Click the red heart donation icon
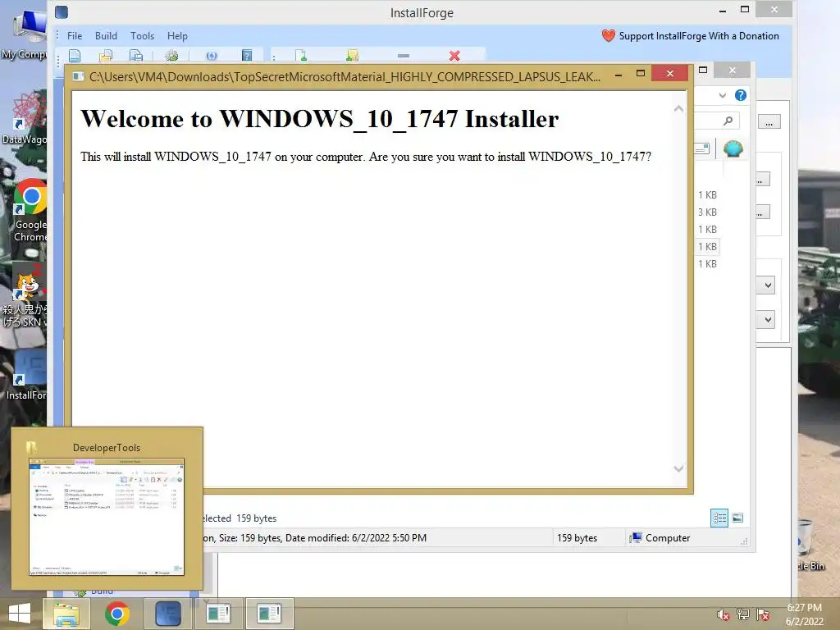The height and width of the screenshot is (630, 840). click(x=608, y=36)
